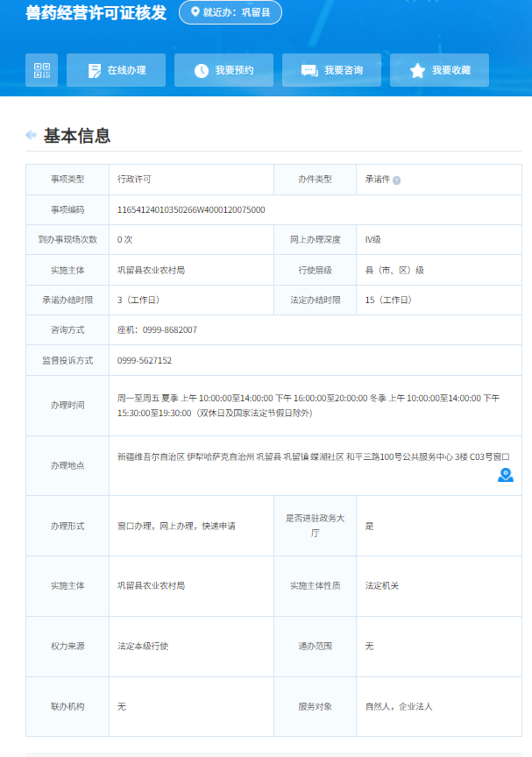
Task: Open the 就近办：巩留县 location selector
Action: [231, 13]
